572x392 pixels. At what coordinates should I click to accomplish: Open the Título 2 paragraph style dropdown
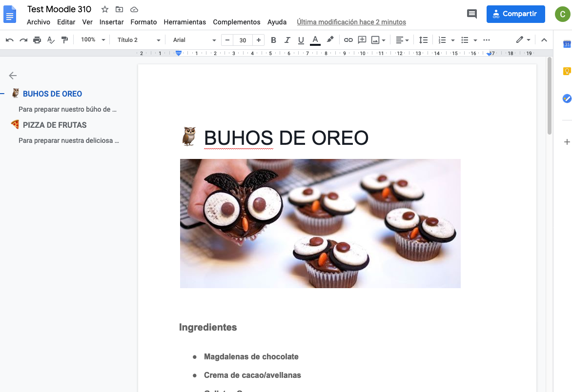click(139, 40)
